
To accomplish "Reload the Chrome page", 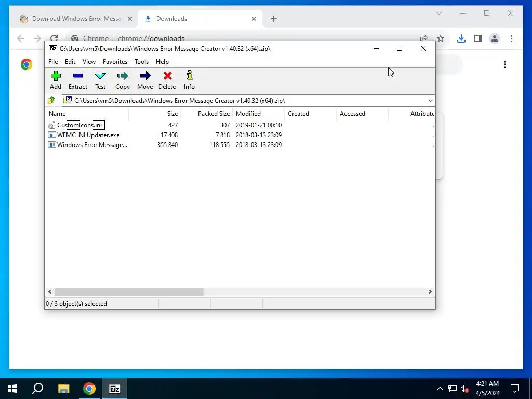I will [54, 38].
